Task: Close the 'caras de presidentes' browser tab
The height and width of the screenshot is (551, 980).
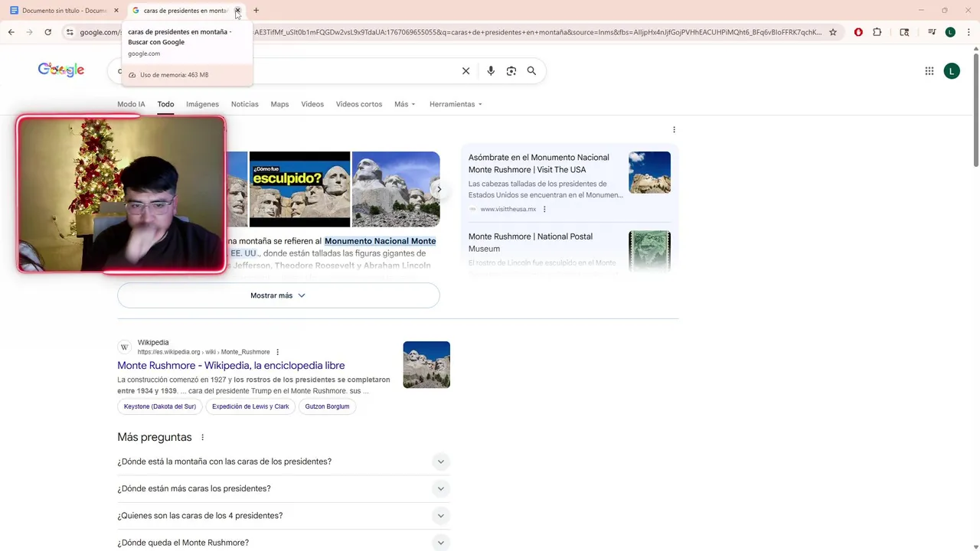Action: [237, 11]
